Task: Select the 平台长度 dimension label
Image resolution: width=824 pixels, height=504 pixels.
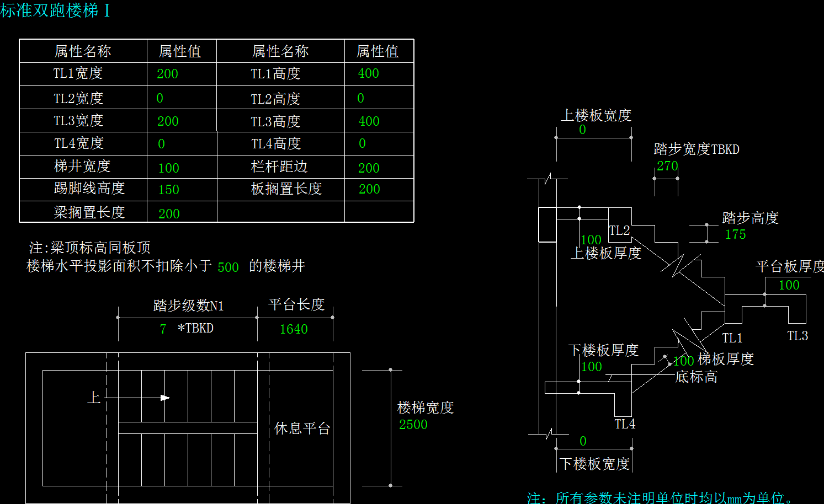Action: pyautogui.click(x=296, y=305)
